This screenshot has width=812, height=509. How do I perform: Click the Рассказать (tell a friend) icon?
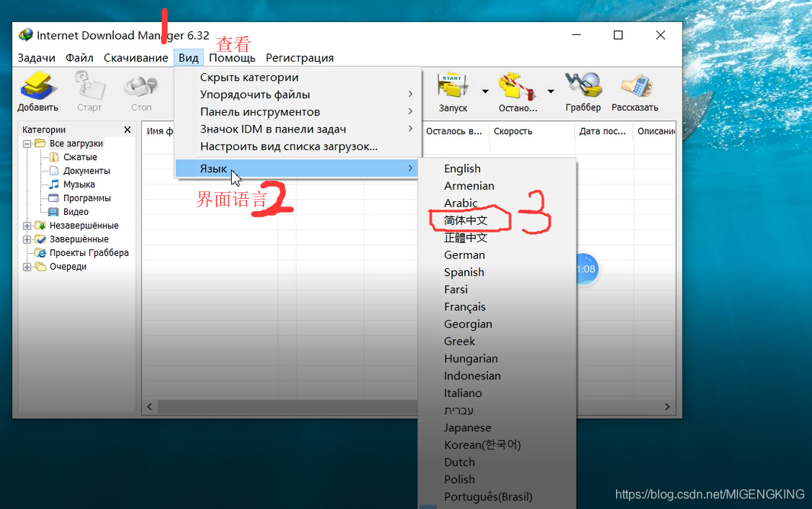click(635, 92)
